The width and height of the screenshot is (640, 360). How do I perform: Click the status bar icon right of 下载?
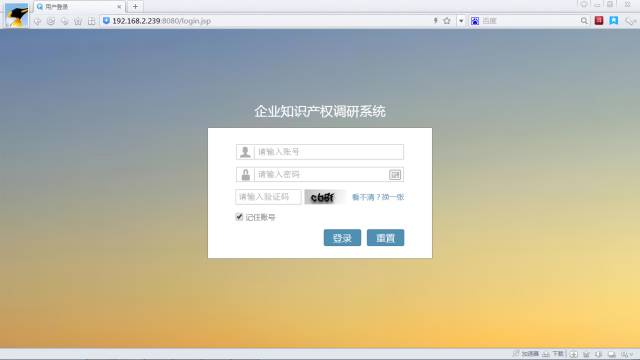coord(573,354)
